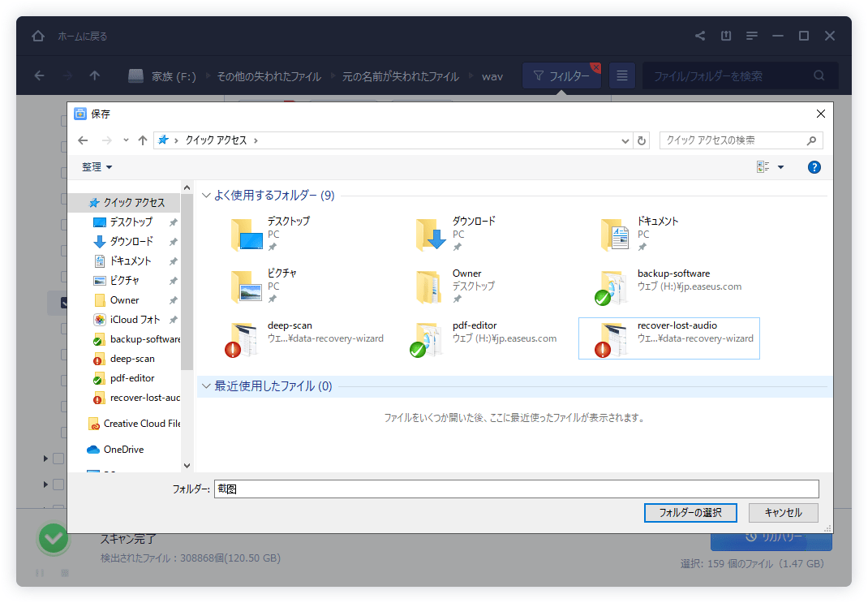Click the search magnifier in EaseUS search box
Viewport: 868px width, 603px height.
tap(819, 75)
